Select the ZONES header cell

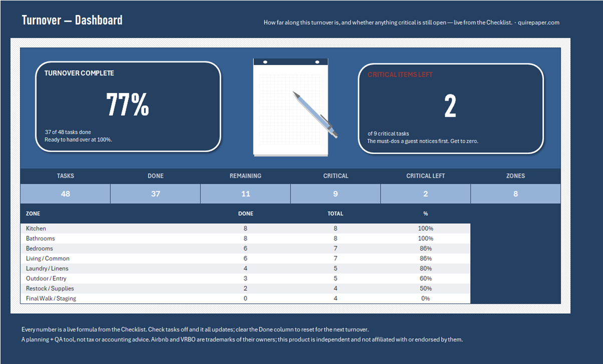point(516,176)
